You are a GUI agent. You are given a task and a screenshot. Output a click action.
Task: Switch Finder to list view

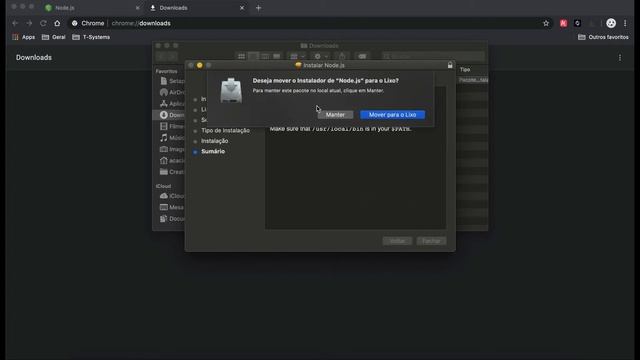tap(253, 56)
